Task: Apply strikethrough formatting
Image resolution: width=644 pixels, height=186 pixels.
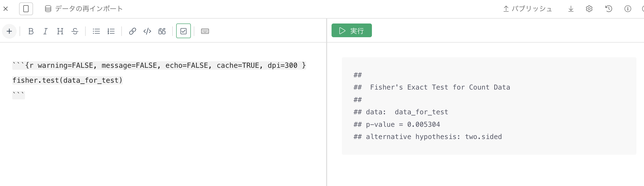Action: click(x=75, y=31)
